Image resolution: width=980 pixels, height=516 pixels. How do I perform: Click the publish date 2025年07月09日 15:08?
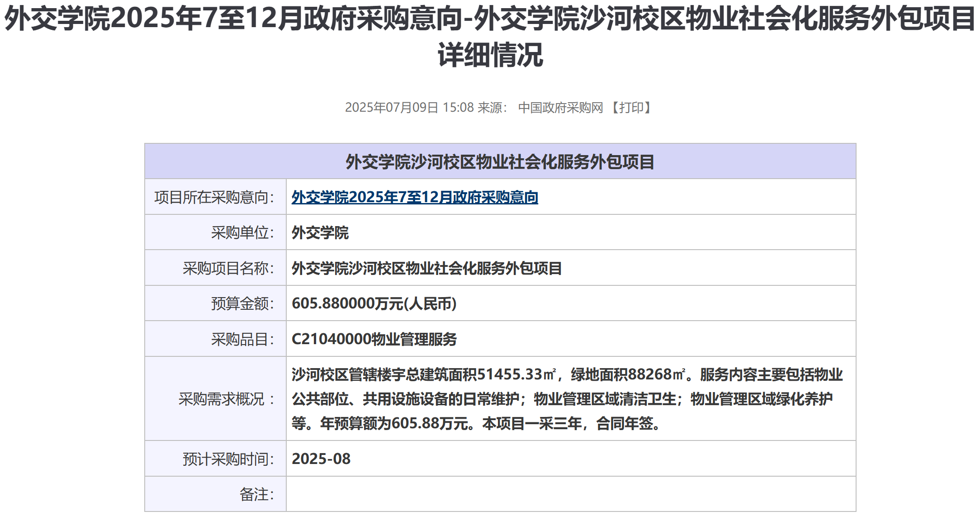coord(409,108)
